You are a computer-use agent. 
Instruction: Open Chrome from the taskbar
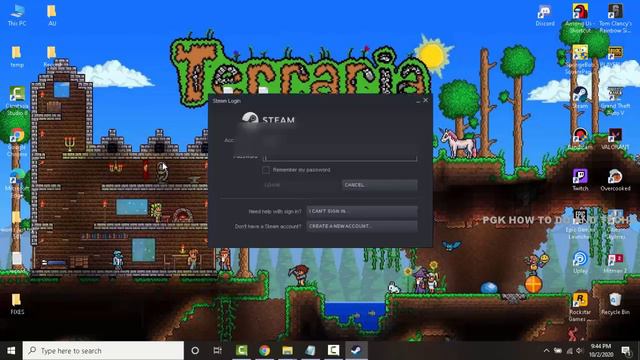(x=264, y=350)
